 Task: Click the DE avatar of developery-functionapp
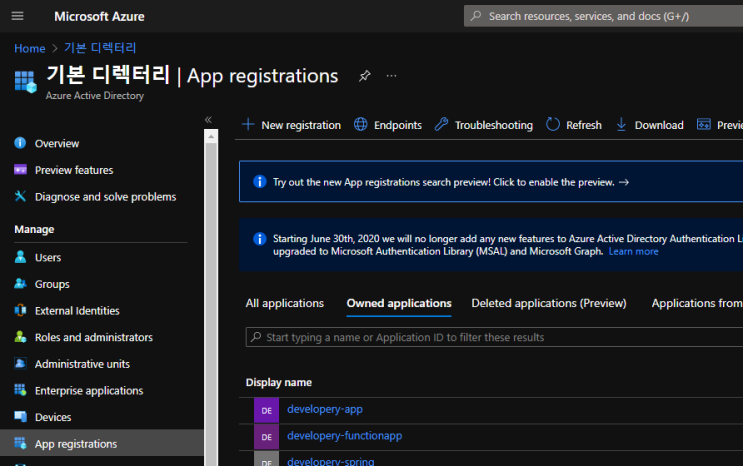coord(266,437)
